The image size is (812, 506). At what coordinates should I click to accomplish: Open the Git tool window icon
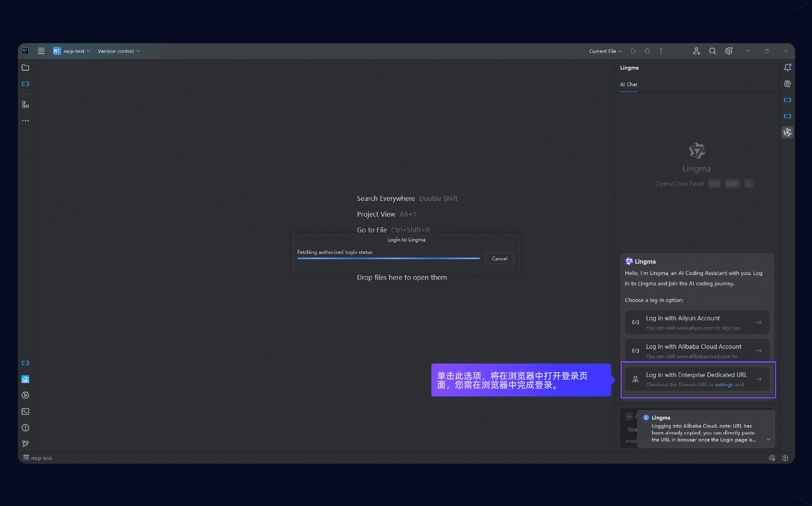pos(25,444)
